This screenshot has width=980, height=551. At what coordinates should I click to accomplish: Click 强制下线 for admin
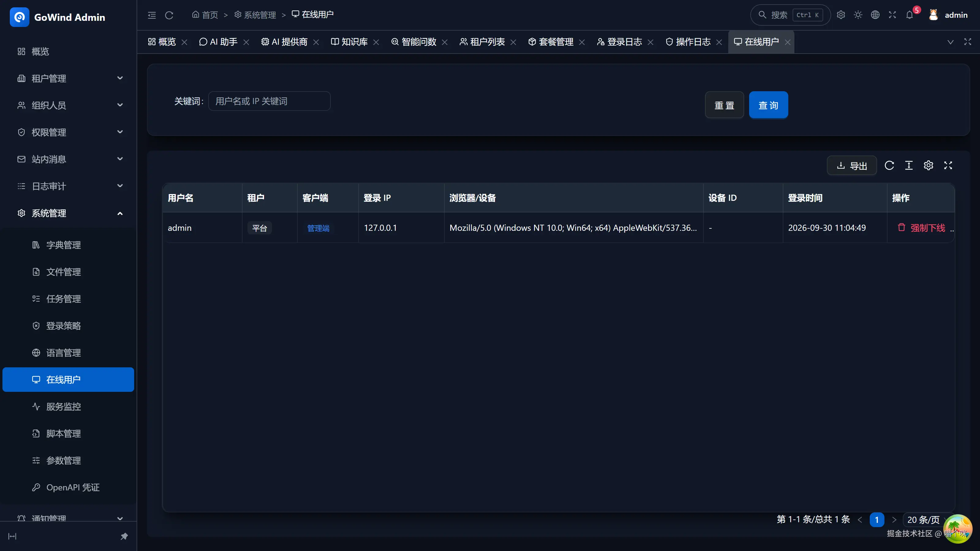[x=922, y=227]
